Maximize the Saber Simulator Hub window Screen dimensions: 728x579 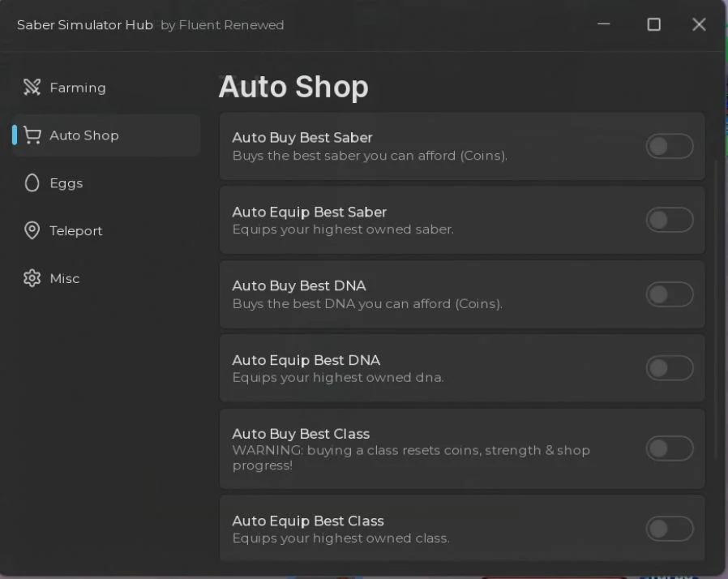coord(653,24)
